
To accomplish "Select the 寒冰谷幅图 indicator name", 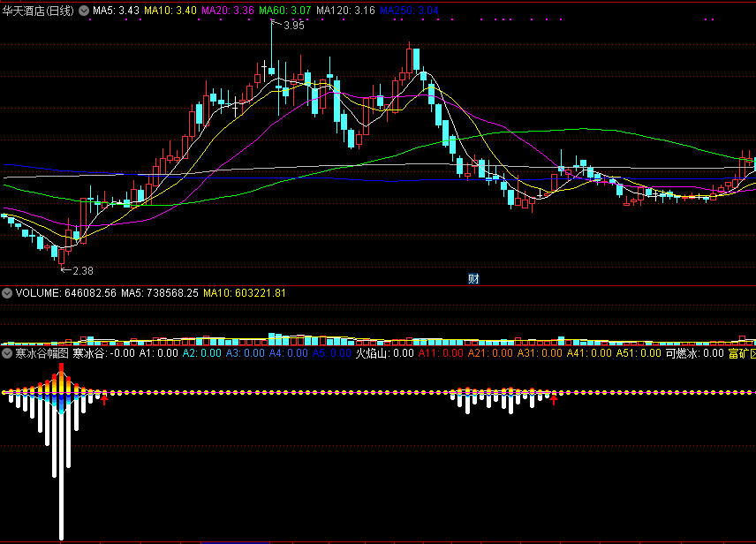I will (x=42, y=353).
